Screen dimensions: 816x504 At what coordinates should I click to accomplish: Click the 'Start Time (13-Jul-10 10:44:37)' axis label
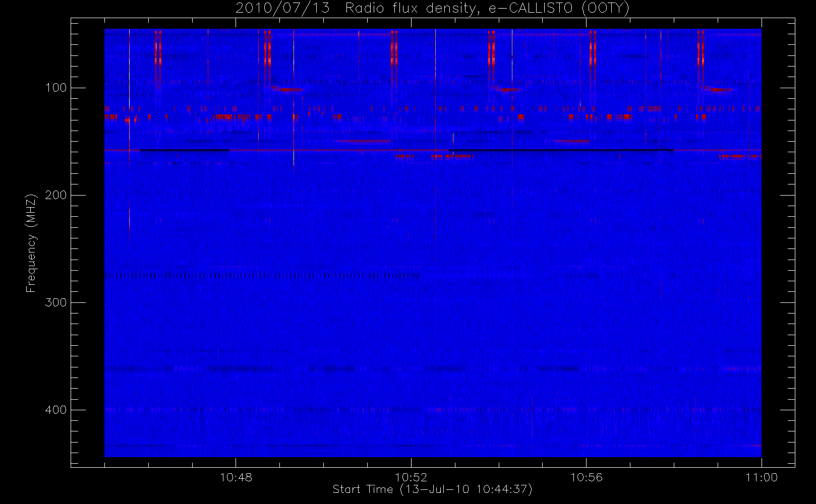[433, 489]
